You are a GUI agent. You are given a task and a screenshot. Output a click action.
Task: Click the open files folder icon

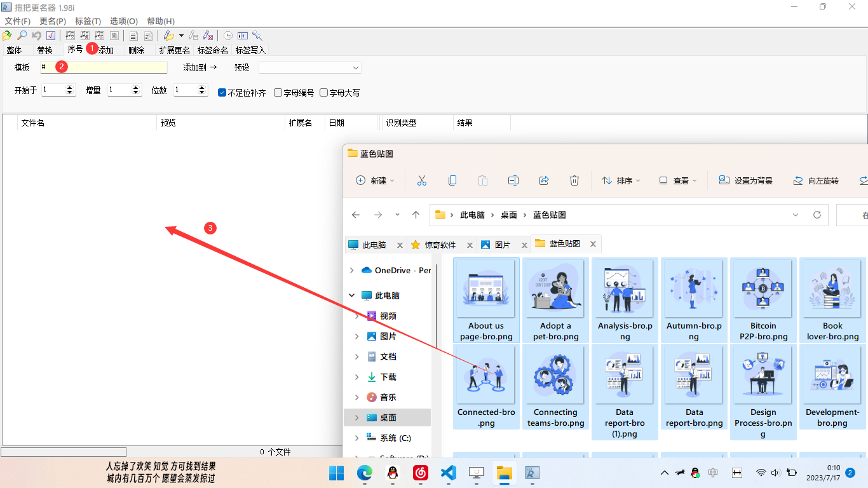[x=7, y=36]
